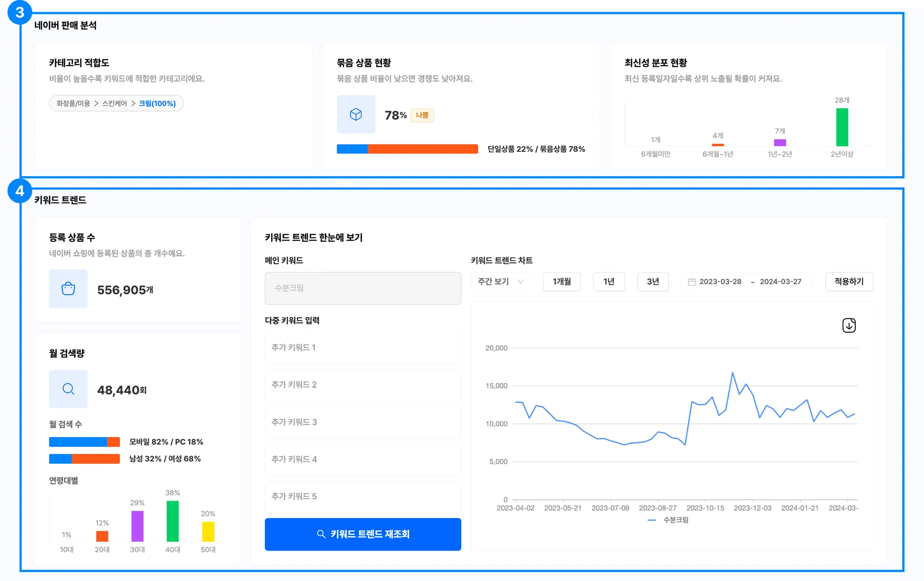Click the start date 2023-03-28 field

[720, 282]
